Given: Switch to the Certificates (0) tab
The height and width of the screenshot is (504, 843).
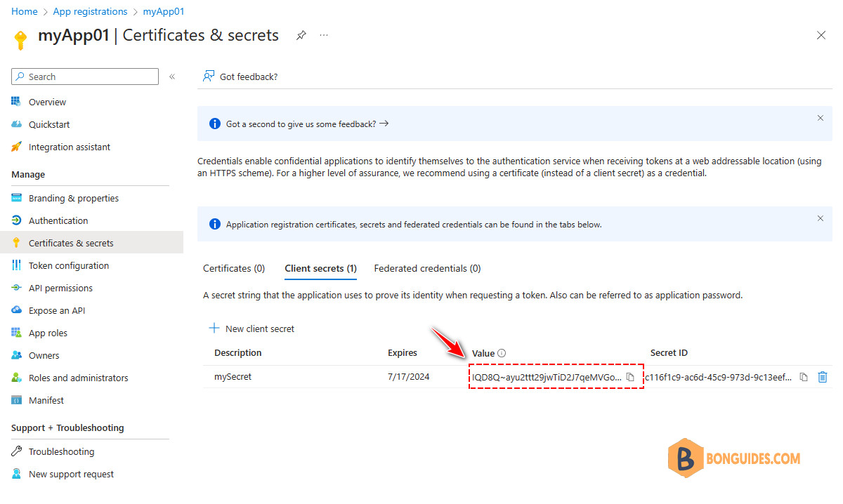Looking at the screenshot, I should click(x=234, y=268).
